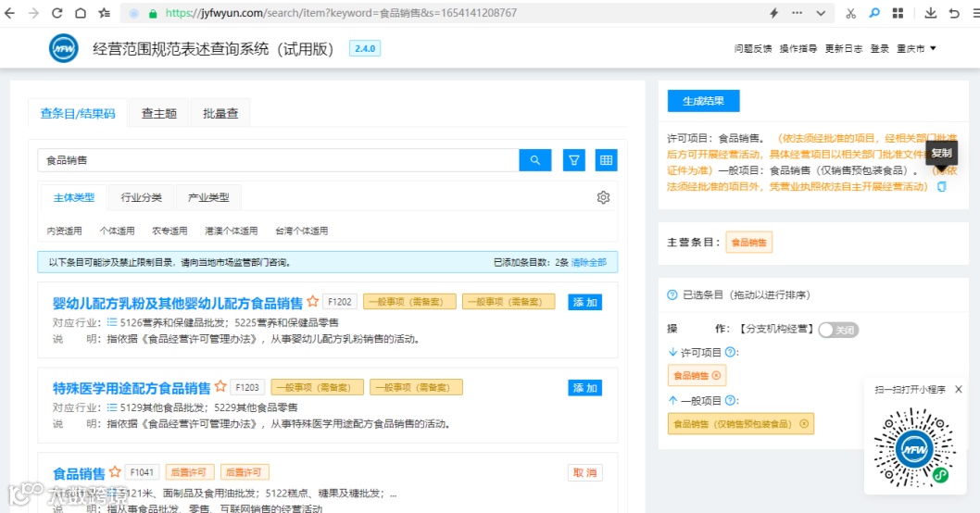The image size is (980, 513).
Task: Select 个体适用 filter option
Action: [x=117, y=231]
